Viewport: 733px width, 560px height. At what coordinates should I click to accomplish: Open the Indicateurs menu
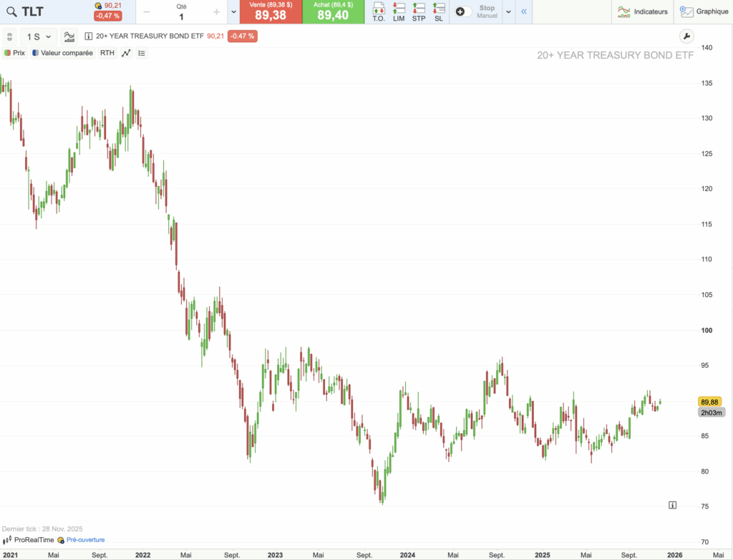coord(642,11)
